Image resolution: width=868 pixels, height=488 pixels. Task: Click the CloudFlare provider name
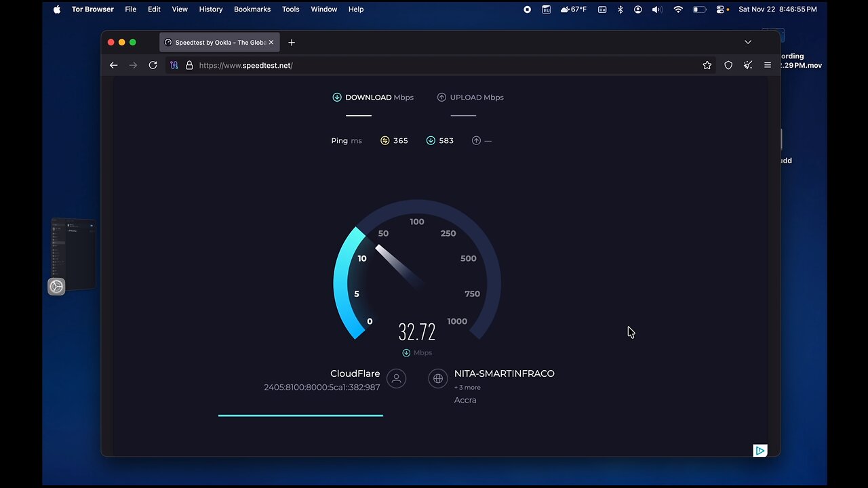[x=355, y=373]
